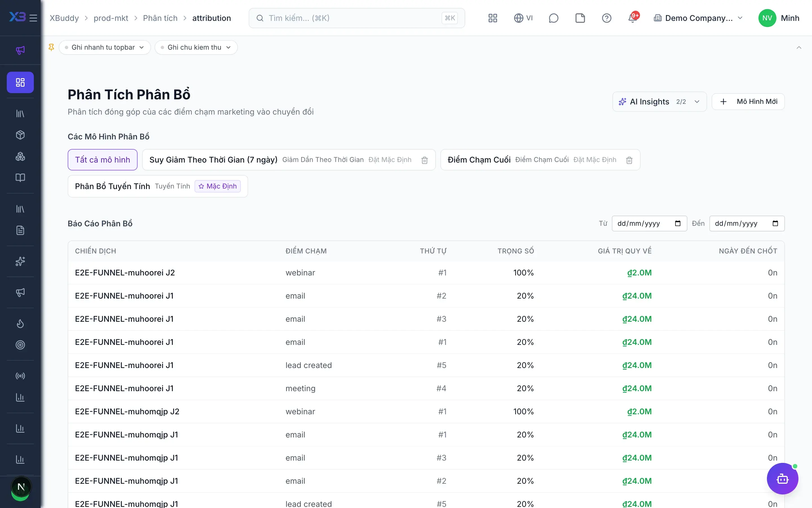
Task: Open the cube icon in sidebar
Action: click(20, 135)
